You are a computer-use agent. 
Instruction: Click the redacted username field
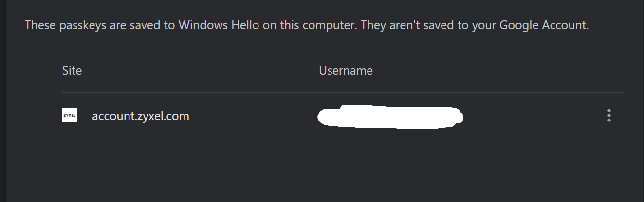(x=390, y=117)
